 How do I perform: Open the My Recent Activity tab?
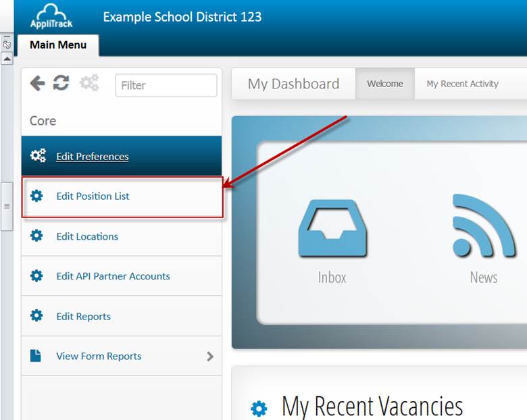coord(462,84)
